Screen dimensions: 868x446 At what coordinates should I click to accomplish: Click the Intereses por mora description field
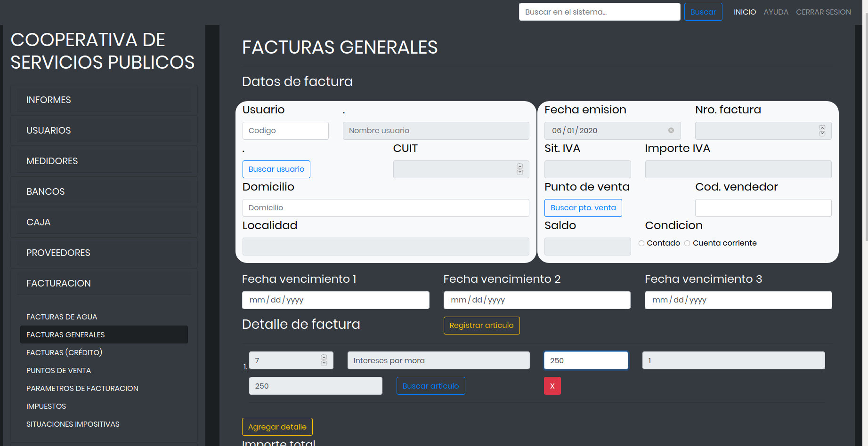pyautogui.click(x=438, y=360)
